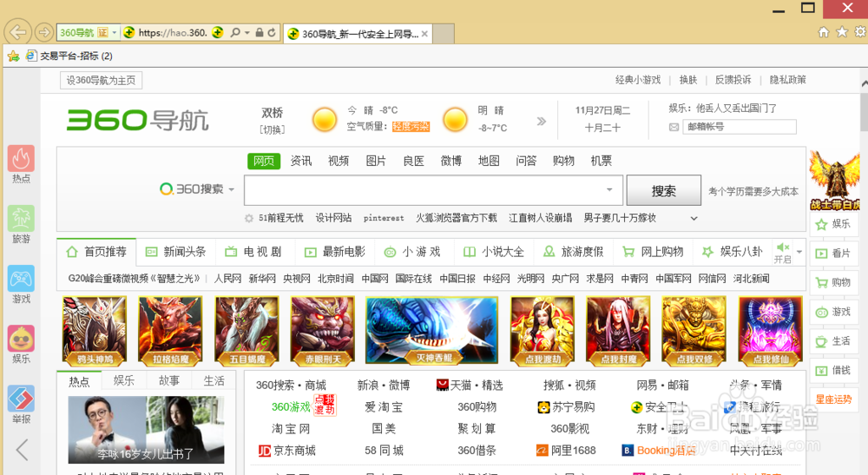The image size is (868, 475).
Task: Collapse left sidebar with arrow icon
Action: point(23,450)
